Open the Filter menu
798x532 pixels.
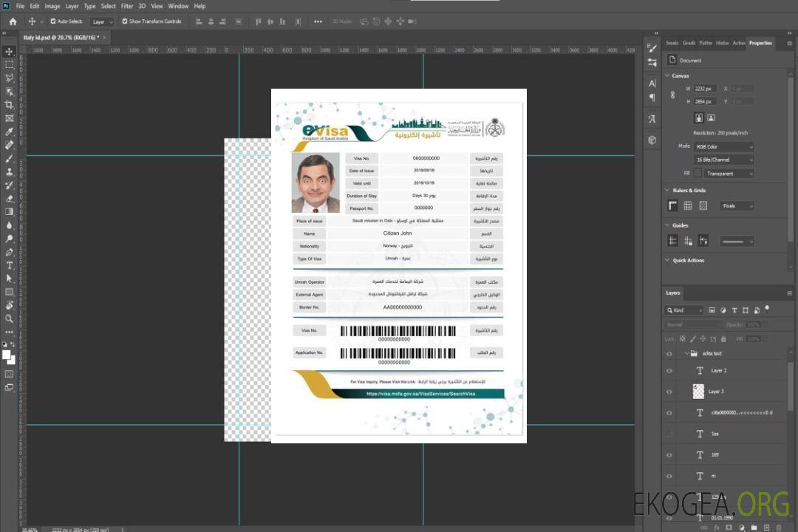coord(127,6)
